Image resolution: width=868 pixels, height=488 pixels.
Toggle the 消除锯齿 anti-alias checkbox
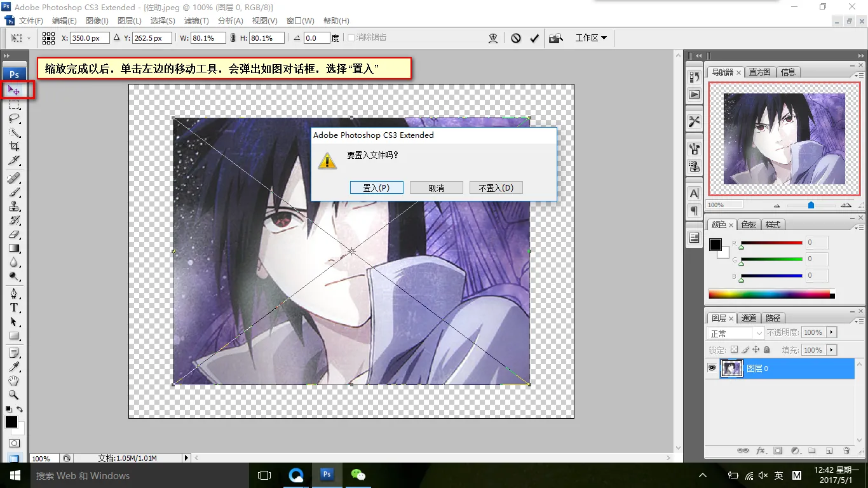[351, 38]
